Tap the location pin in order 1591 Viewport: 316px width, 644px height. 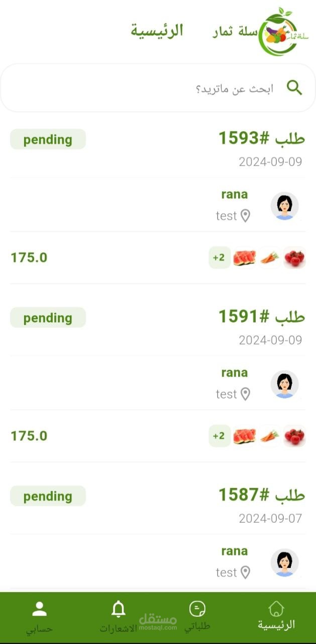click(245, 394)
